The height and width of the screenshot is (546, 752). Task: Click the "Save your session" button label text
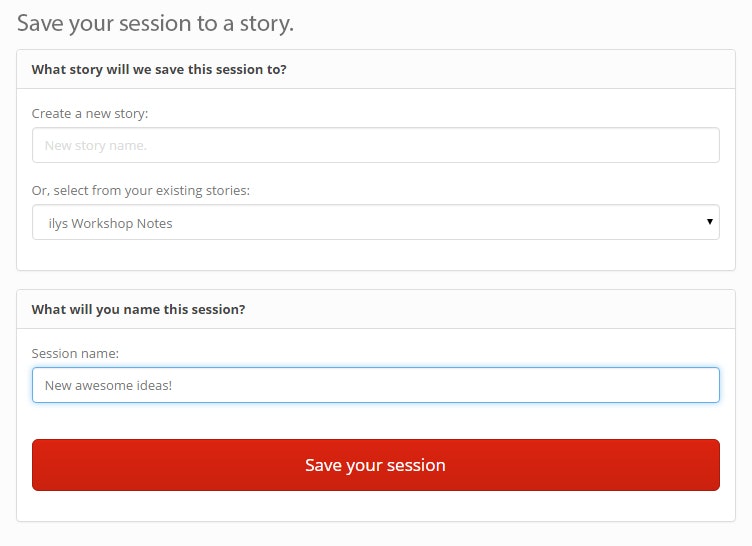[x=375, y=465]
